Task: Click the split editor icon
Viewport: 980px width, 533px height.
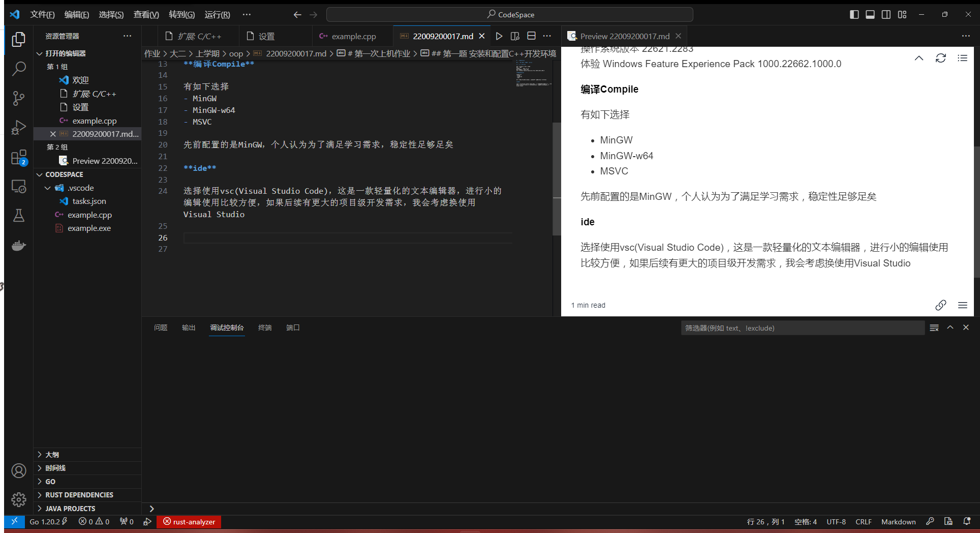Action: (531, 36)
